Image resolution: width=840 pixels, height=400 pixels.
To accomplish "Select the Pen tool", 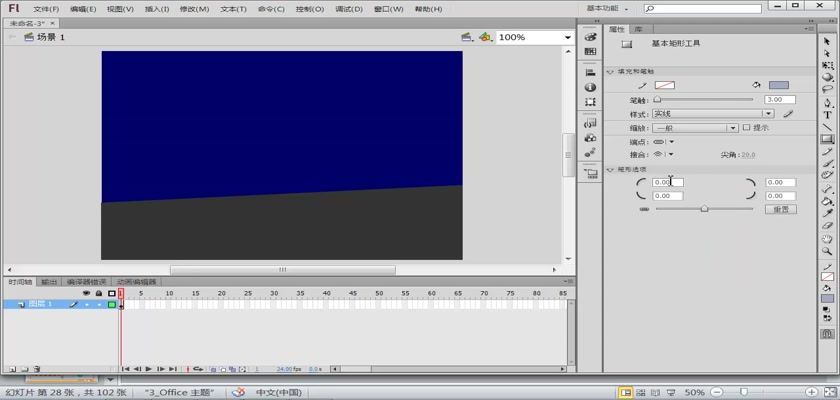I will pos(827,103).
